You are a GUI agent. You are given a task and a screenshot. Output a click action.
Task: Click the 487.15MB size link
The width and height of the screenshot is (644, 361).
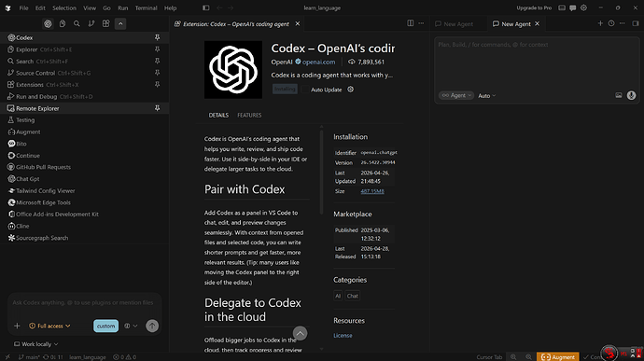pyautogui.click(x=372, y=191)
